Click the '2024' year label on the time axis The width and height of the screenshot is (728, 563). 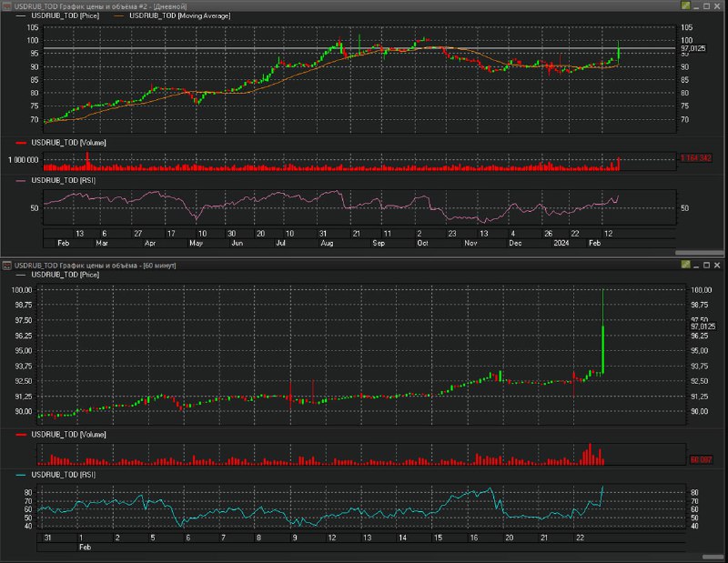[561, 243]
